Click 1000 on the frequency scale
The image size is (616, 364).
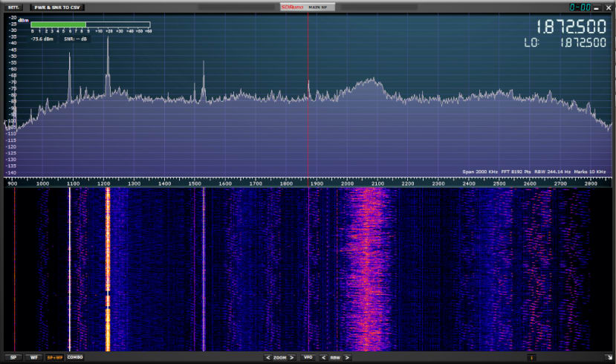point(42,183)
